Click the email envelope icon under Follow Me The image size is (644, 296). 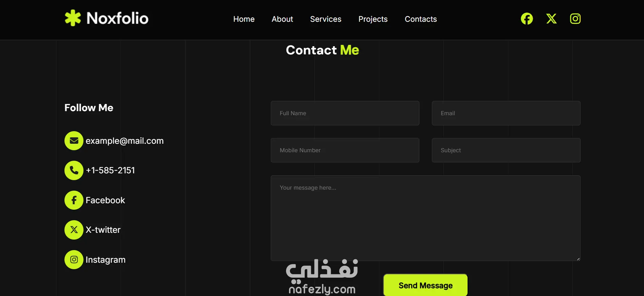click(x=74, y=141)
